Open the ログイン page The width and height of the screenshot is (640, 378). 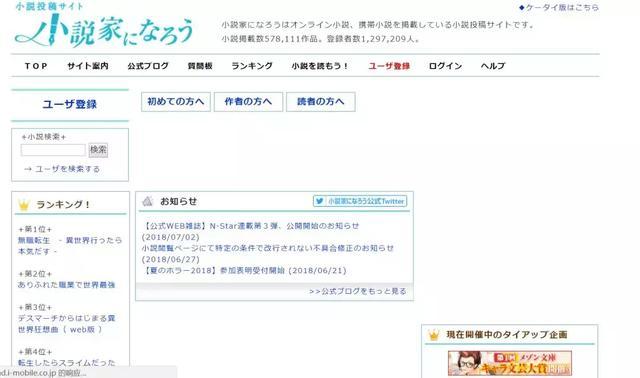click(x=445, y=66)
